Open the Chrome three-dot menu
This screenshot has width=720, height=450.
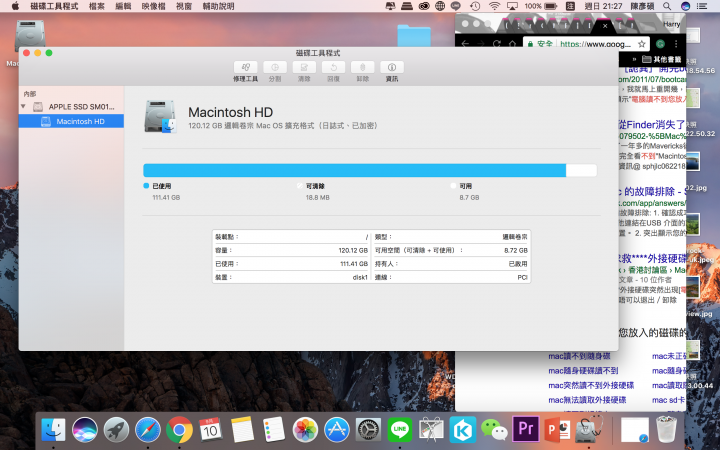(676, 44)
